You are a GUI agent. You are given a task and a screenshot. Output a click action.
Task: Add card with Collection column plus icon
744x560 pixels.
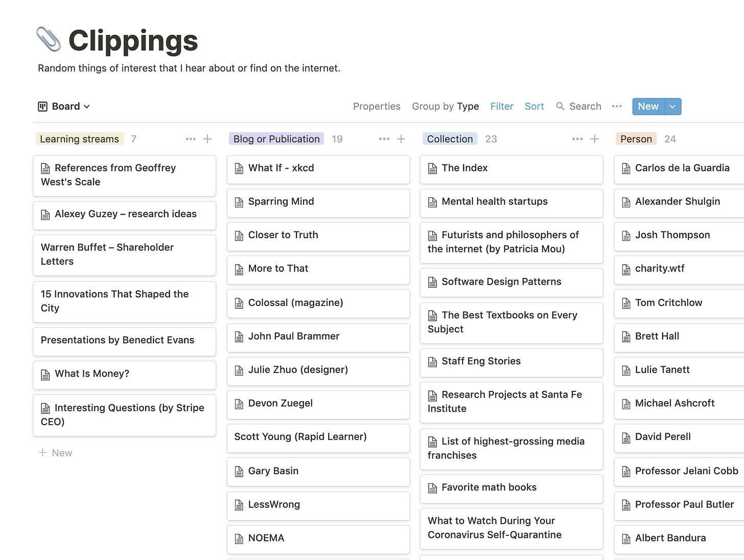[595, 139]
